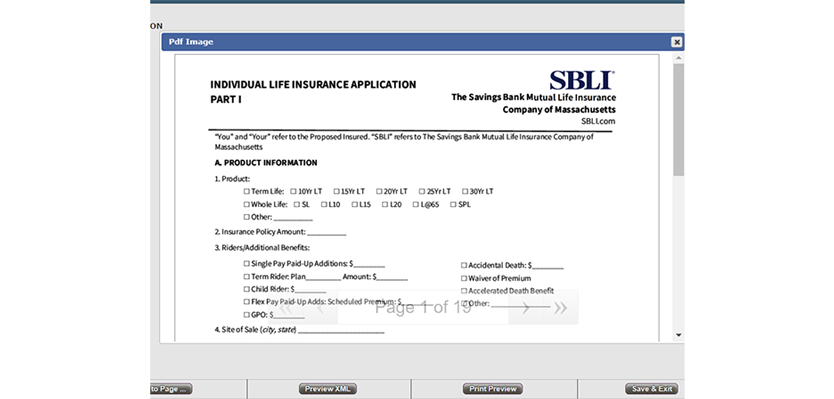834x399 pixels.
Task: Click the Insurance Policy Amount blank line
Action: click(327, 233)
